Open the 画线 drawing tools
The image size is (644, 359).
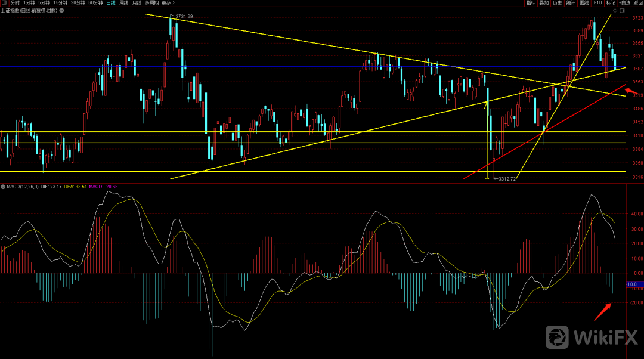[584, 3]
